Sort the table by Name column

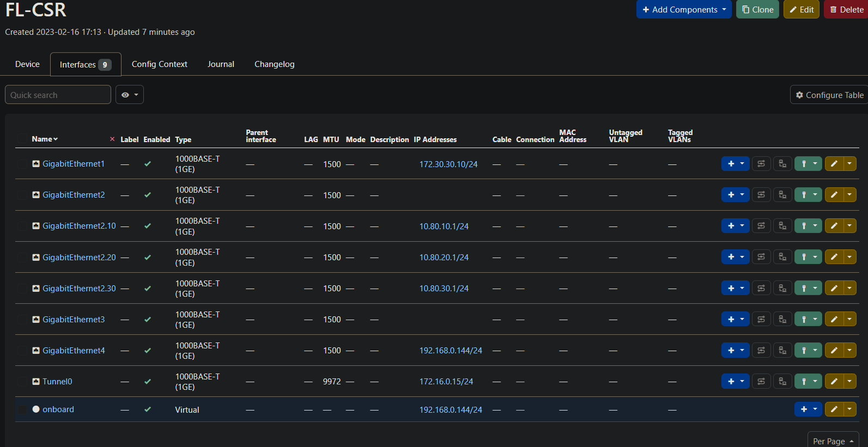(x=45, y=139)
